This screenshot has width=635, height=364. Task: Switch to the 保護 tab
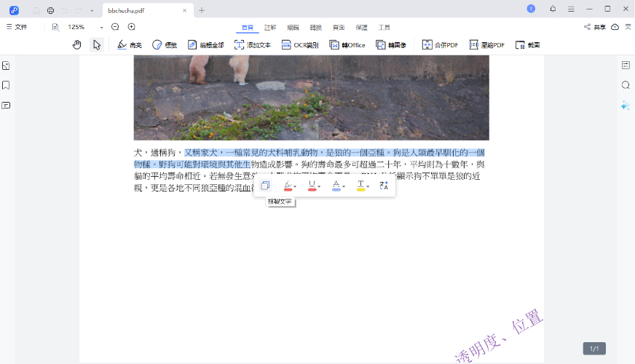click(x=361, y=28)
